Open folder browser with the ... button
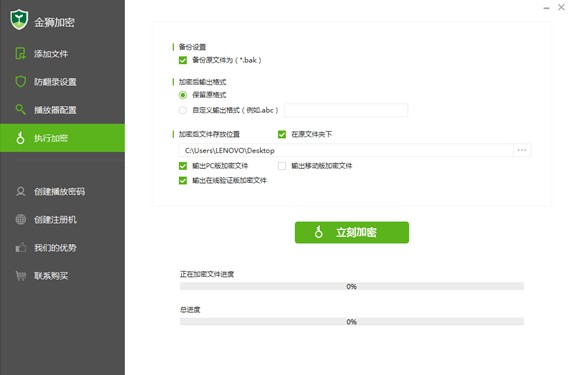Viewport: 577px width, 375px height. [x=522, y=150]
